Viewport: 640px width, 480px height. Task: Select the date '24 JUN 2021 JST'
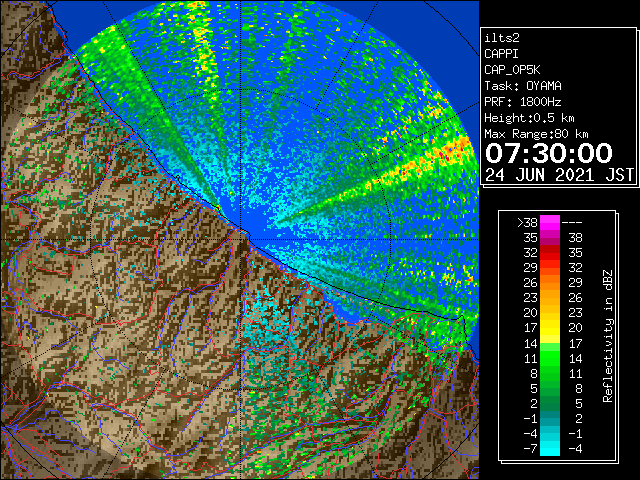[559, 175]
